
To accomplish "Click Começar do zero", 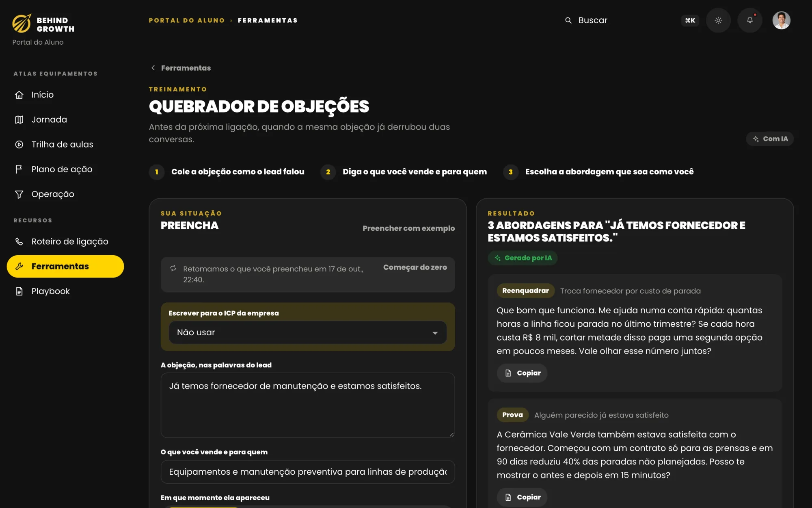I will coord(415,267).
